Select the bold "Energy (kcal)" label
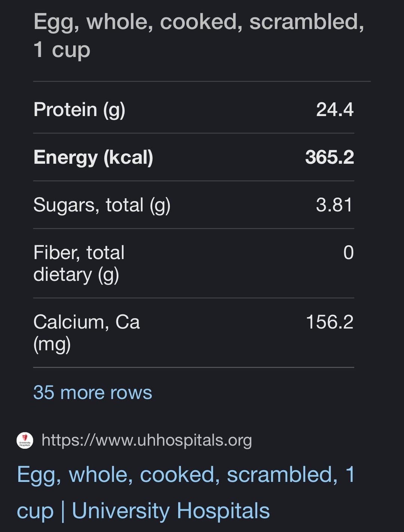 (93, 157)
